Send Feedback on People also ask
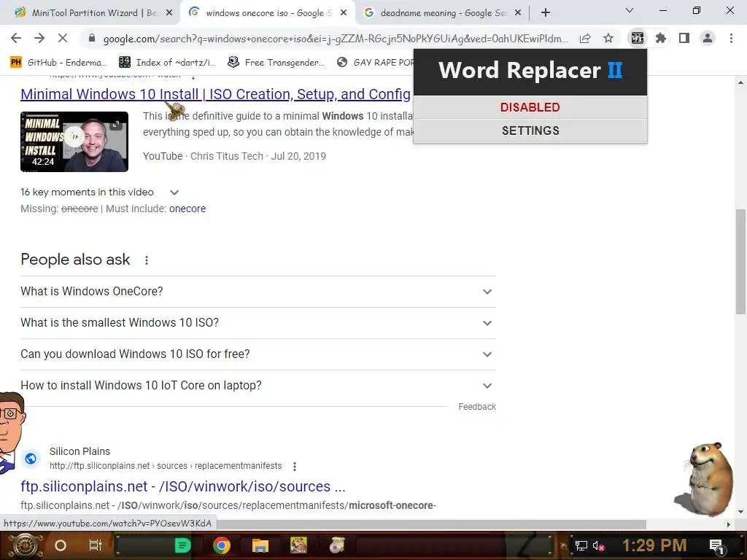Viewport: 747px width, 560px height. [477, 407]
